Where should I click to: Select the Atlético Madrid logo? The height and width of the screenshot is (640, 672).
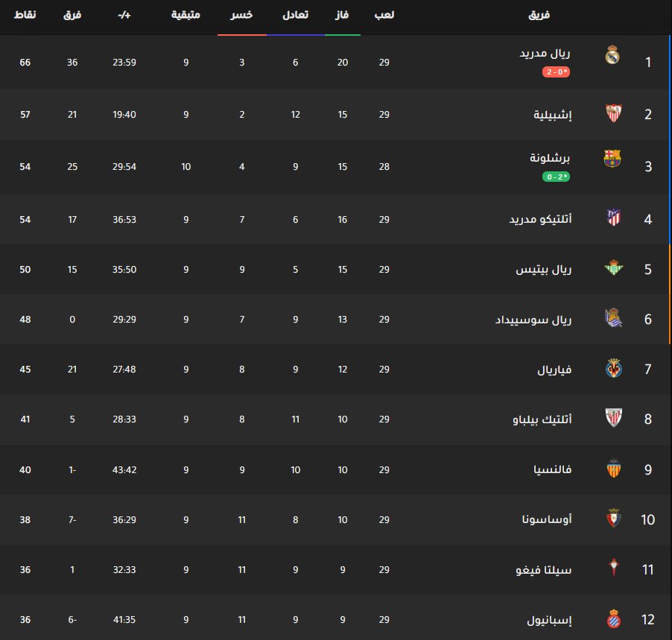coord(614,218)
